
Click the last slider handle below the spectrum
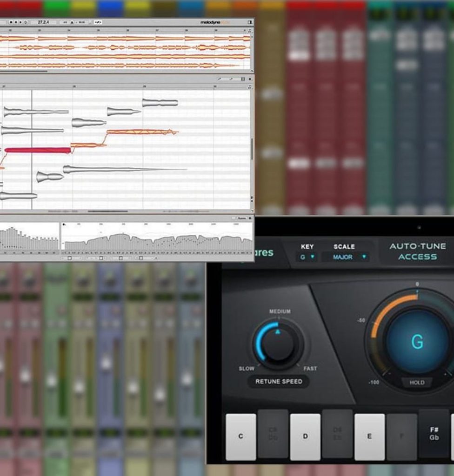coord(140,258)
